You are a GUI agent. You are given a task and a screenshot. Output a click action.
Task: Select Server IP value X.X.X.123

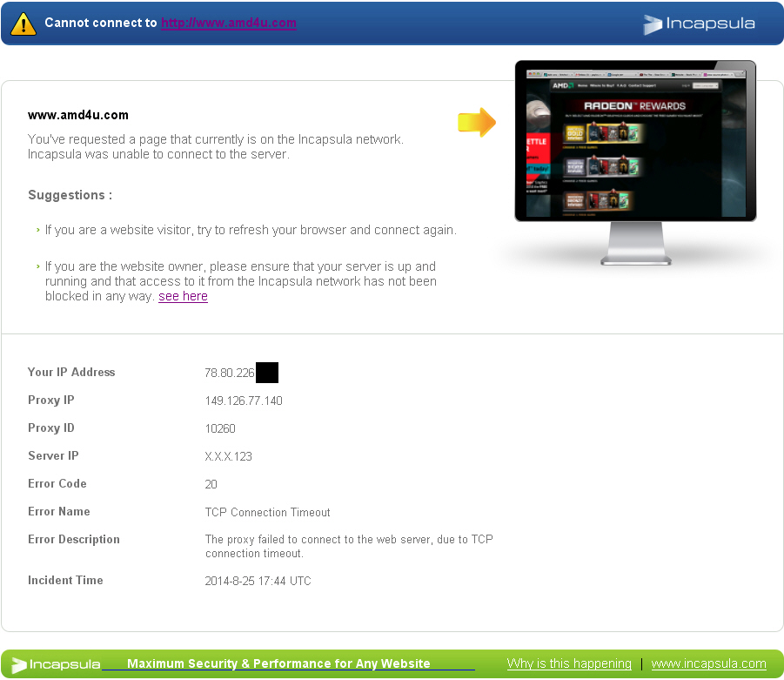click(x=229, y=456)
